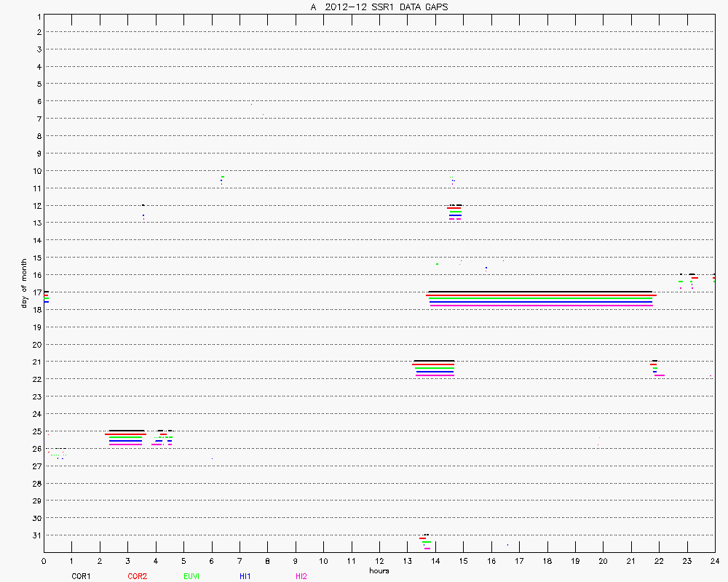The image size is (728, 582).
Task: Click the 'hours' x-axis label
Action: pyautogui.click(x=379, y=571)
